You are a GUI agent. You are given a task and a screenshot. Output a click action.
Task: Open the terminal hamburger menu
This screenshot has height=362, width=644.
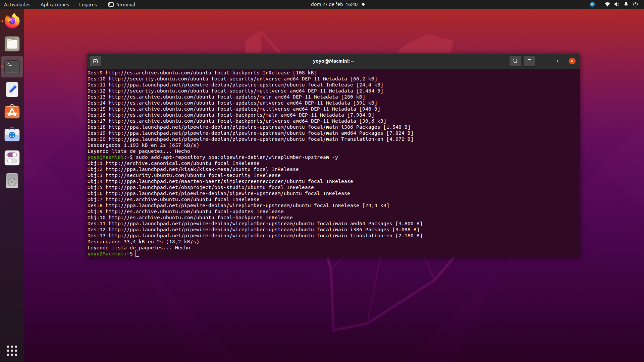tap(529, 61)
